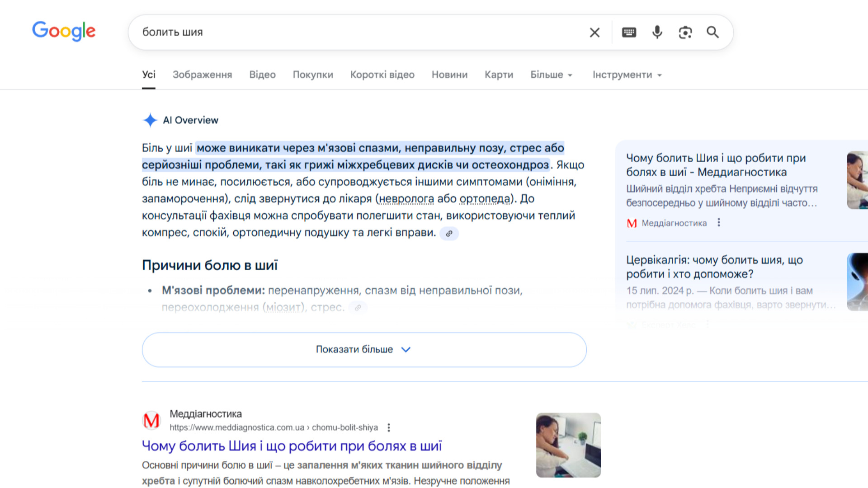Open the Короткі відео tab
The width and height of the screenshot is (868, 488).
click(x=382, y=75)
